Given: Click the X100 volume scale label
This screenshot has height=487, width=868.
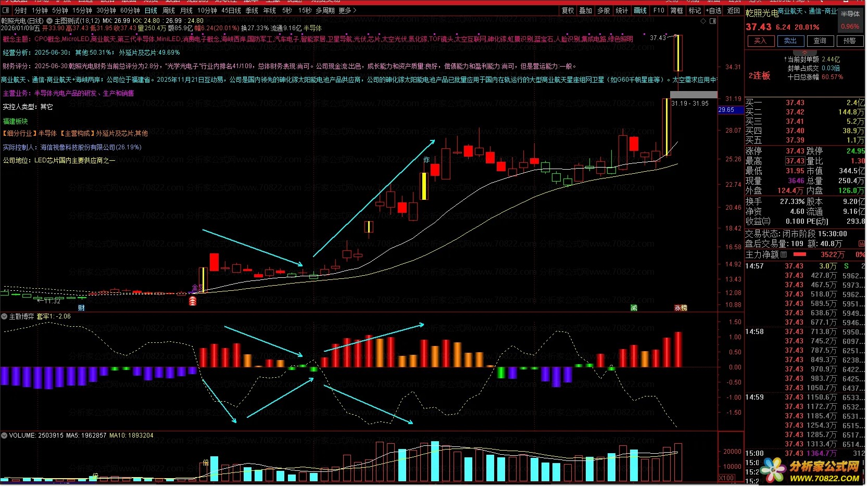Looking at the screenshot, I should (x=726, y=478).
